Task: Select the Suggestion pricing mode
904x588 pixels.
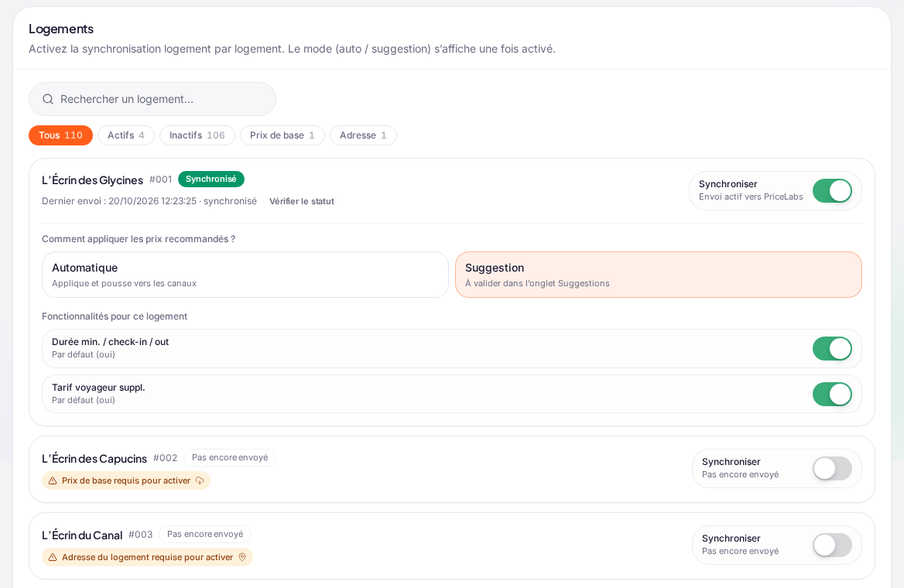Action: point(659,275)
